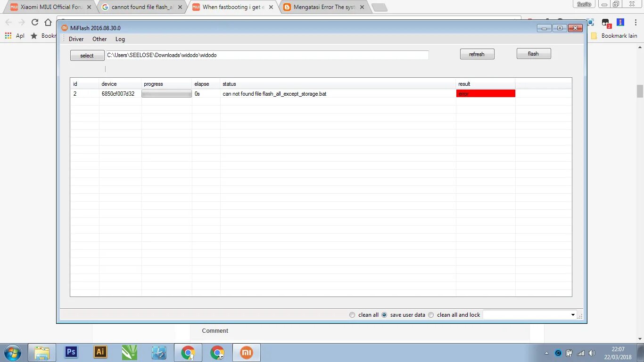Open Chrome's three-dot menu
Viewport: 644px width, 362px height.
(636, 22)
